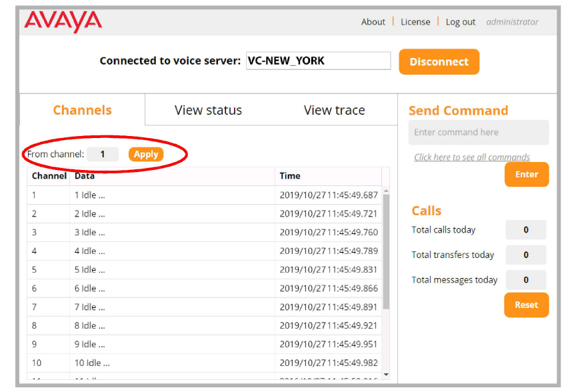The width and height of the screenshot is (576, 392).
Task: Select the row '8 Idle ...'
Action: (204, 326)
